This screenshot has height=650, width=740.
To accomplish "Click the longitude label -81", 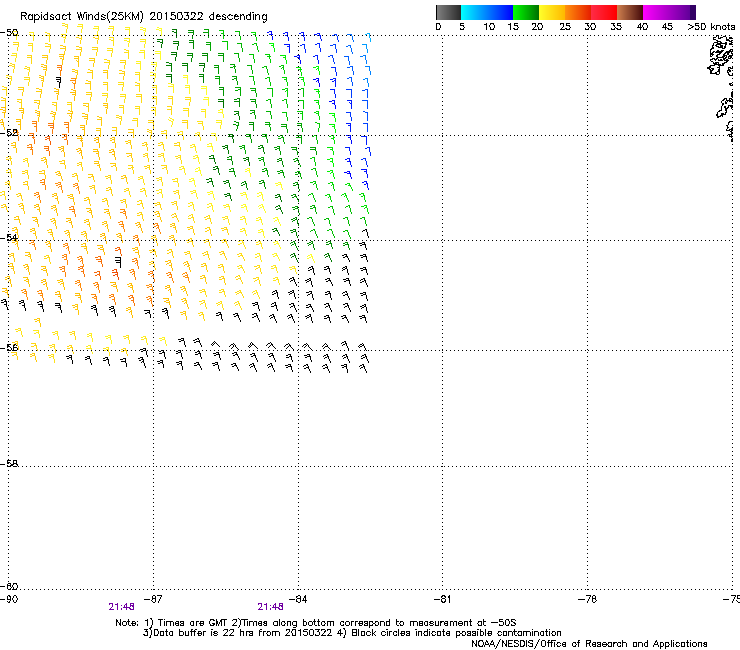I will tap(442, 599).
